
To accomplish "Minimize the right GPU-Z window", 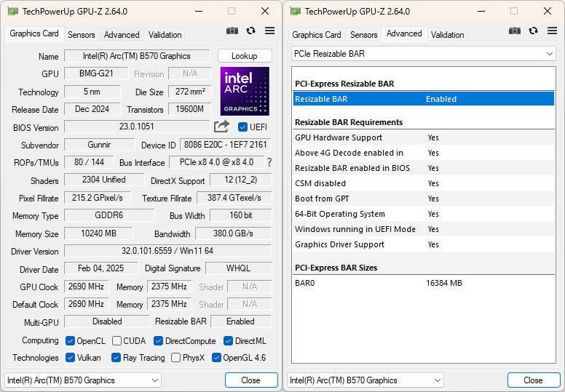I will [481, 11].
